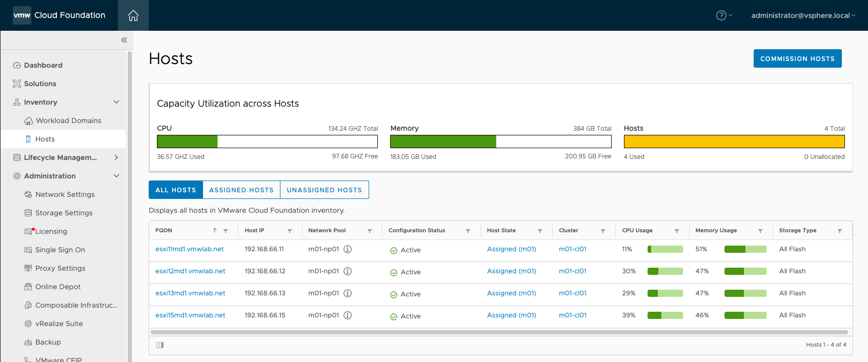Click Active status for esxi13md1
The image size is (868, 362).
tap(406, 294)
